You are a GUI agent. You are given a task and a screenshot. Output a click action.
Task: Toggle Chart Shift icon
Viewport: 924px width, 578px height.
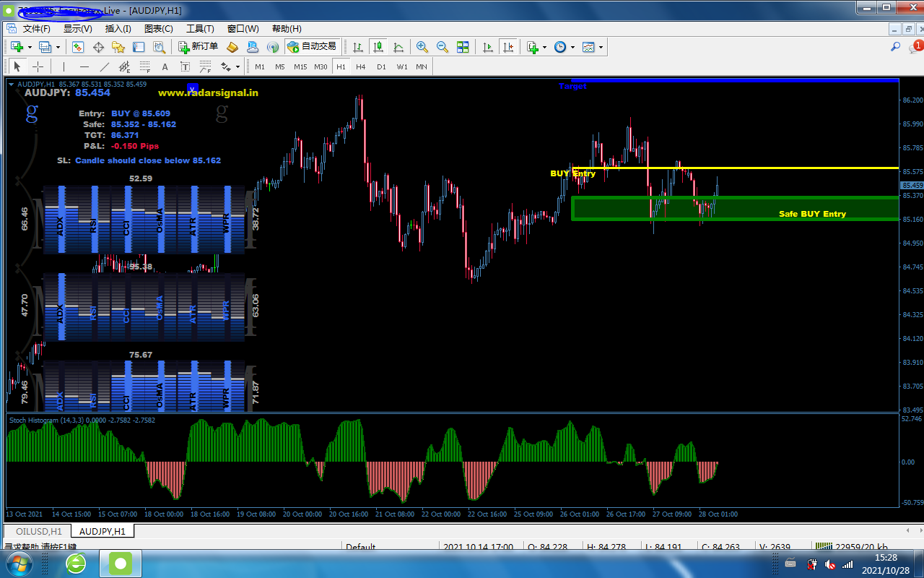point(508,47)
